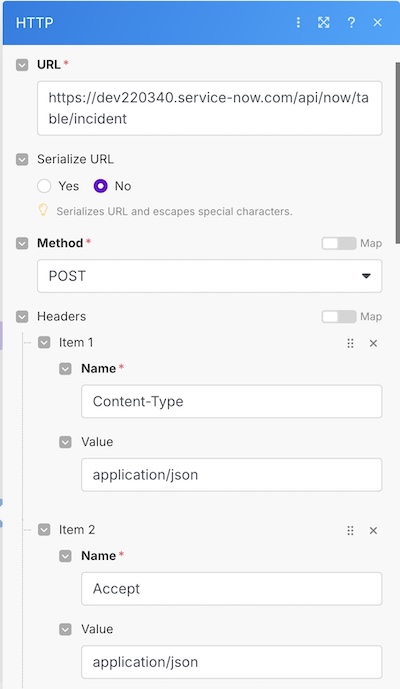Expand the HTTP panel to fullscreen

click(x=324, y=22)
